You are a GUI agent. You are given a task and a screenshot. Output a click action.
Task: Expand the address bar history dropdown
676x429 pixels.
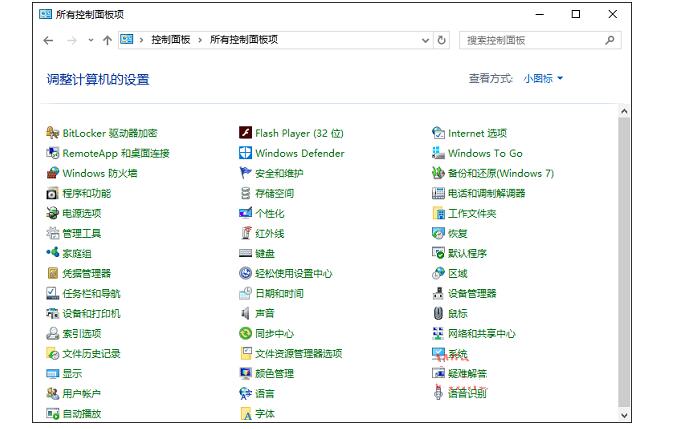click(425, 40)
